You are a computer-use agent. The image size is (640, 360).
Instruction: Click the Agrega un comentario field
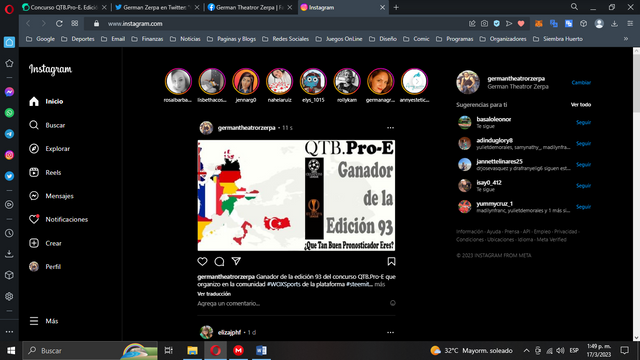[x=292, y=303]
